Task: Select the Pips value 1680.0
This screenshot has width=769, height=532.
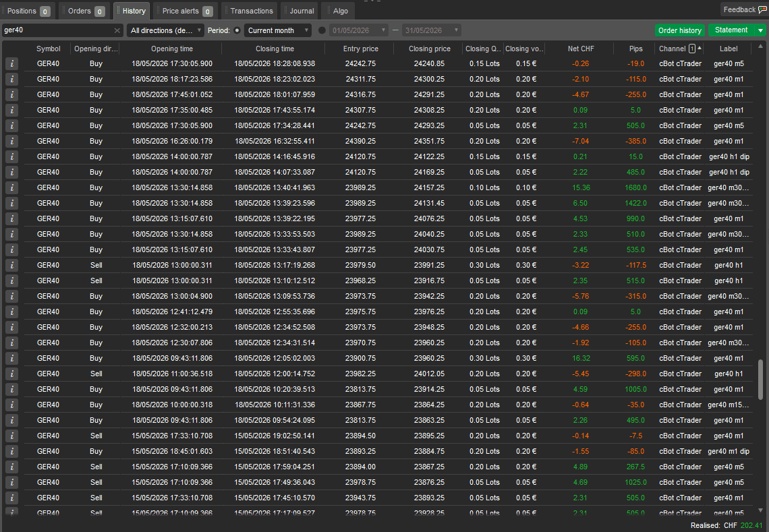Action: pos(635,188)
